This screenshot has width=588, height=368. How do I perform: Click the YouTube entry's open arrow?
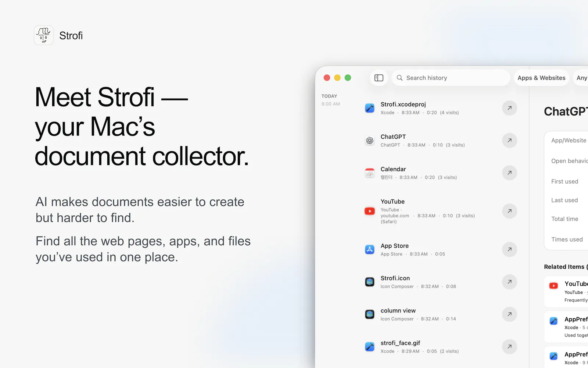(509, 211)
